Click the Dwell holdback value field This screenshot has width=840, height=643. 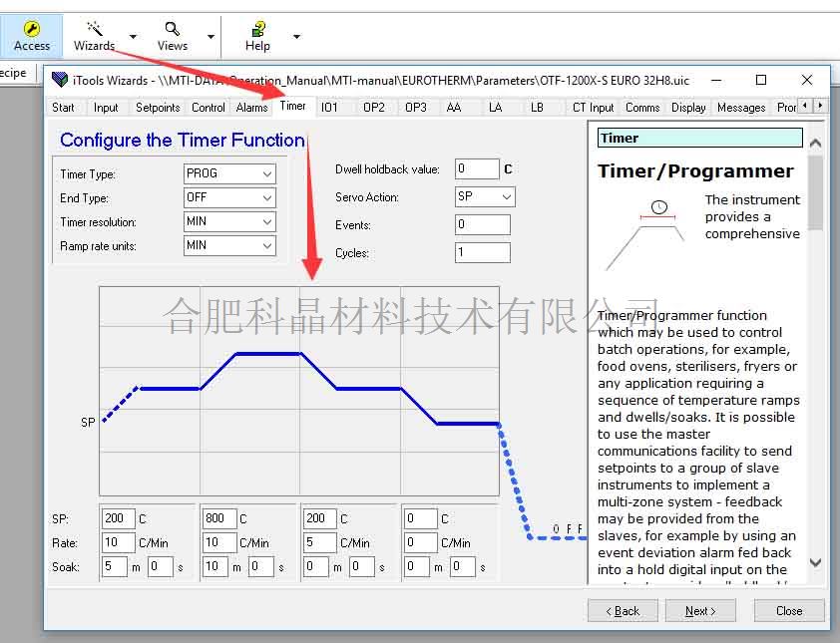[477, 169]
